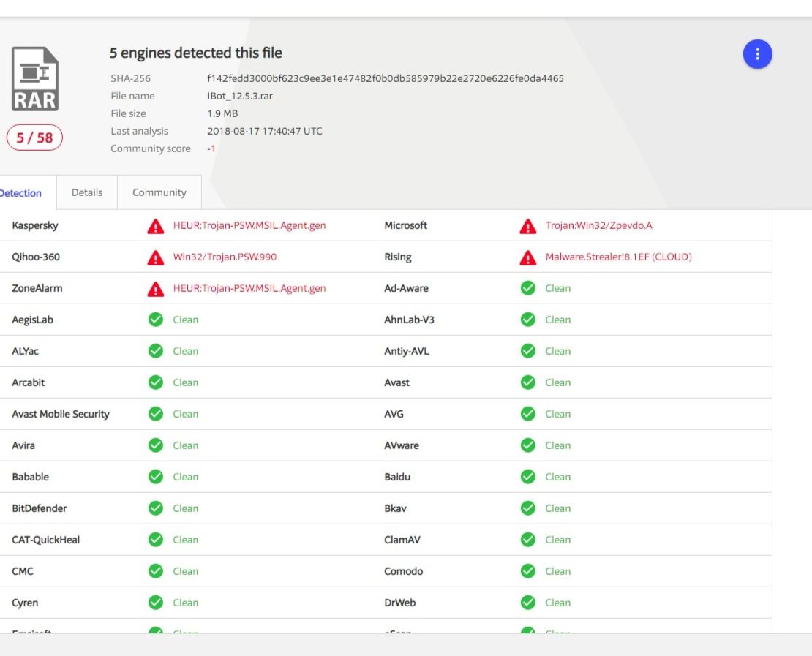Click the Kaspersky engine name
This screenshot has width=812, height=656.
click(35, 226)
